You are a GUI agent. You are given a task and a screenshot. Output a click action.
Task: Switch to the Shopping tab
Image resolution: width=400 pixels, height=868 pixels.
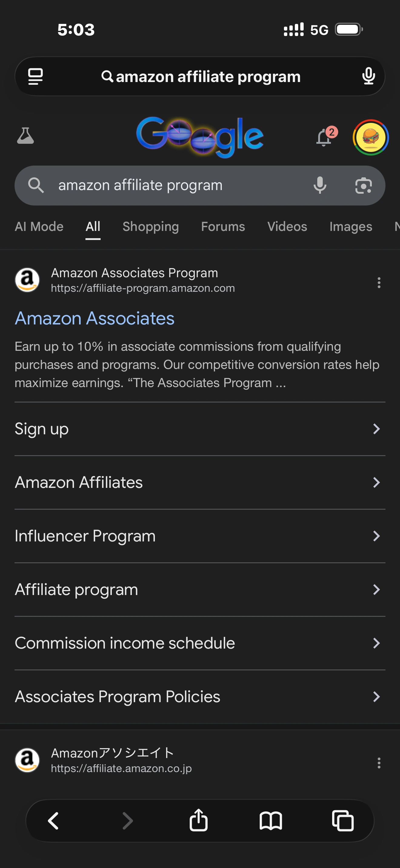pyautogui.click(x=150, y=227)
